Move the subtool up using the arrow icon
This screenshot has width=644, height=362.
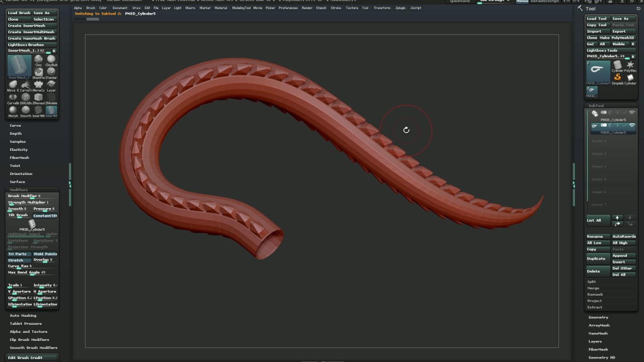coord(617,218)
